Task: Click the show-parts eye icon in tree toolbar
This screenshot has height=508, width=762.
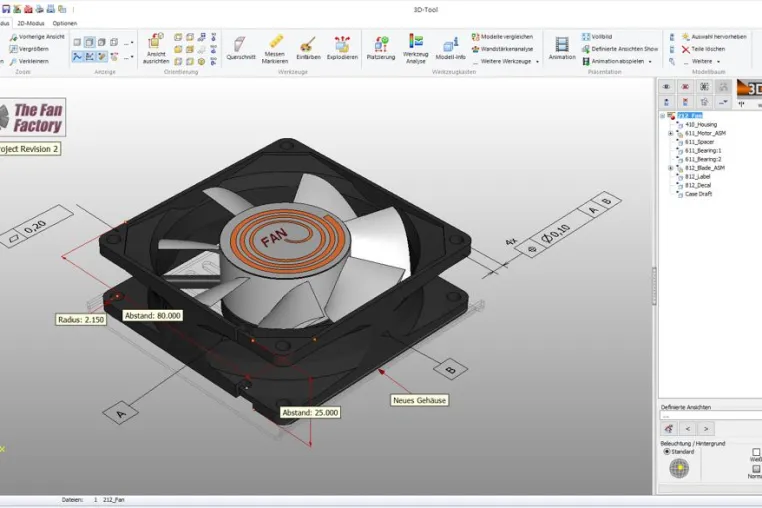Action: 666,87
